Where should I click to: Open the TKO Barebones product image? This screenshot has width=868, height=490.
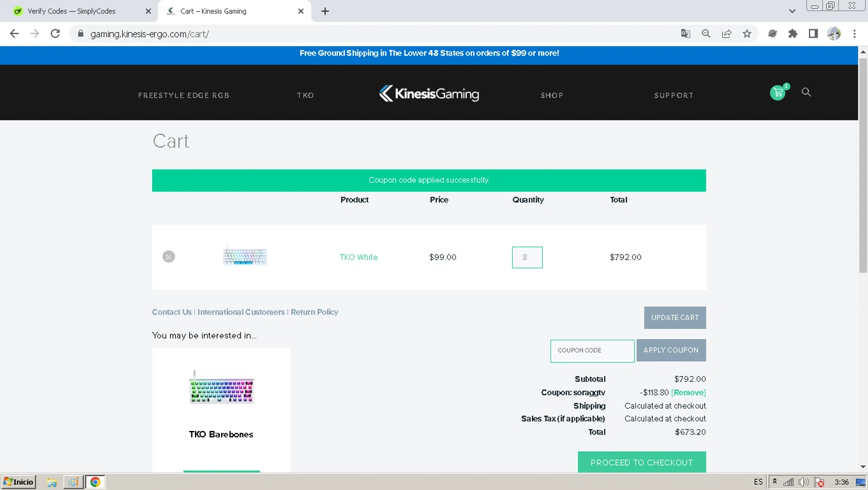point(221,388)
